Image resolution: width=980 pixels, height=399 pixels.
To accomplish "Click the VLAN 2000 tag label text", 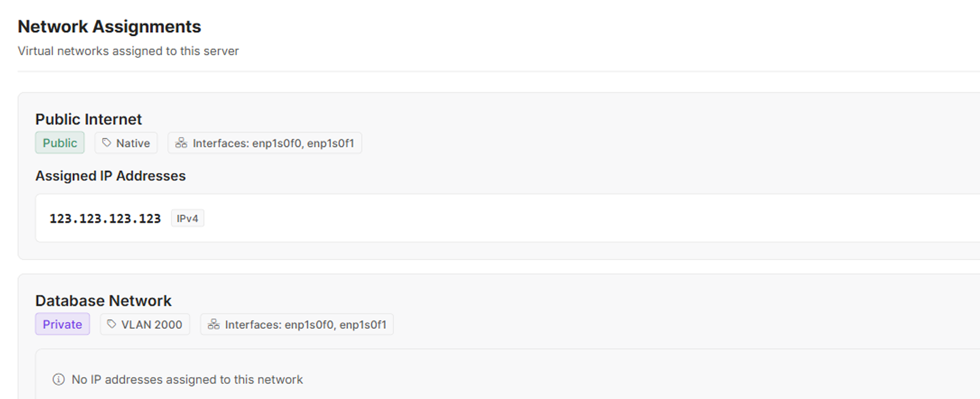I will point(152,325).
